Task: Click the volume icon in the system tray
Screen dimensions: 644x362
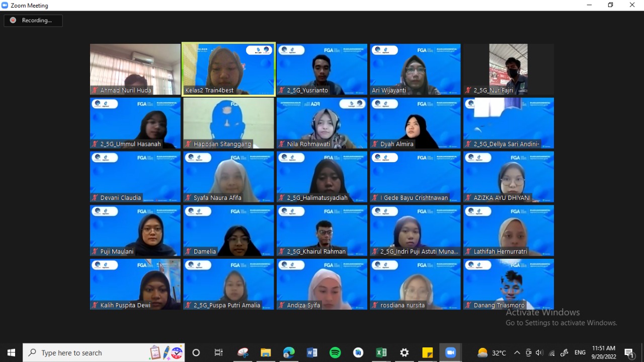Action: click(x=539, y=352)
